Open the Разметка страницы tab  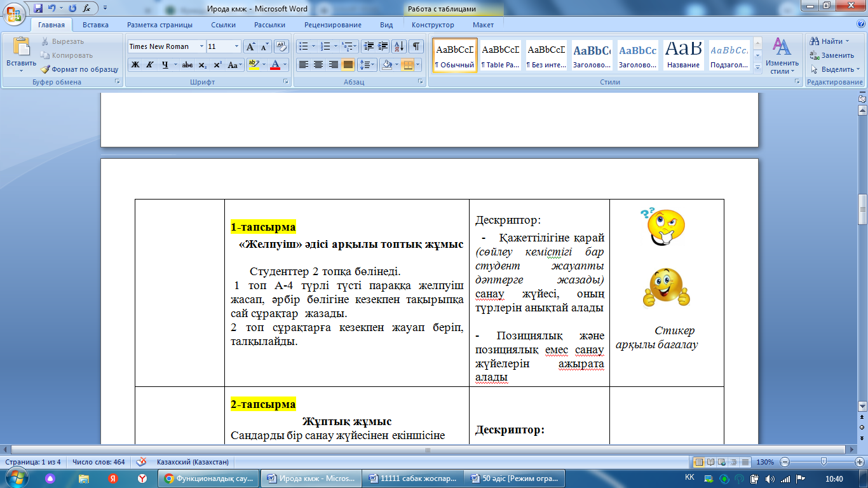(x=159, y=25)
